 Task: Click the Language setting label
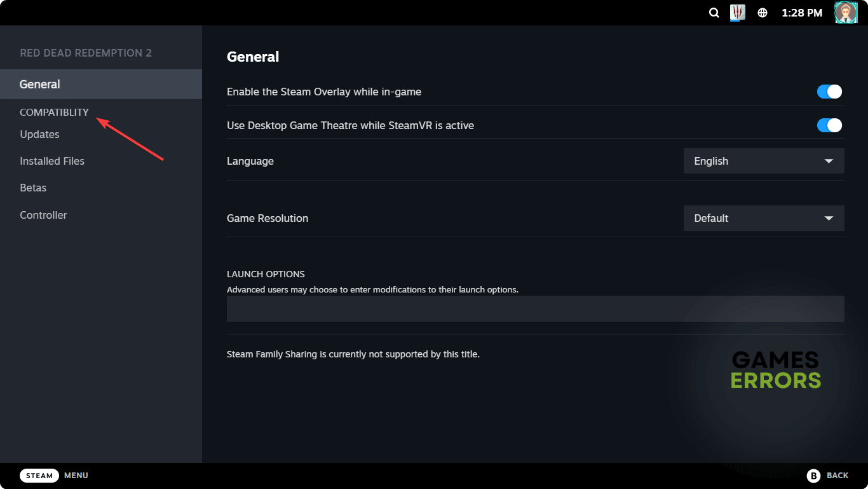pos(250,161)
